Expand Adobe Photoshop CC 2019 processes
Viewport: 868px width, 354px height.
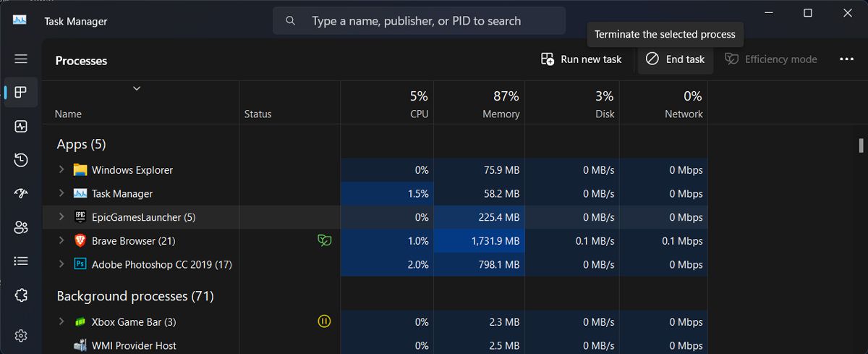pos(61,265)
